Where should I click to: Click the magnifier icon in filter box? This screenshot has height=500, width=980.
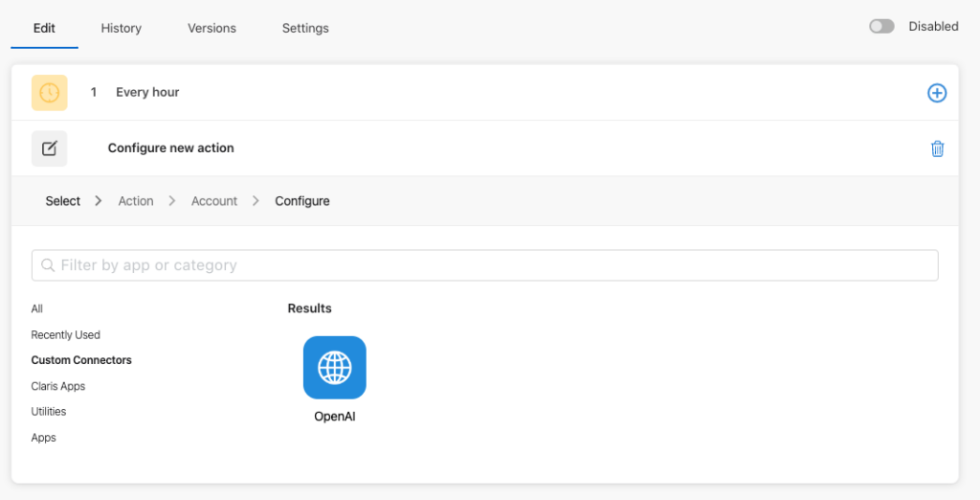[48, 265]
